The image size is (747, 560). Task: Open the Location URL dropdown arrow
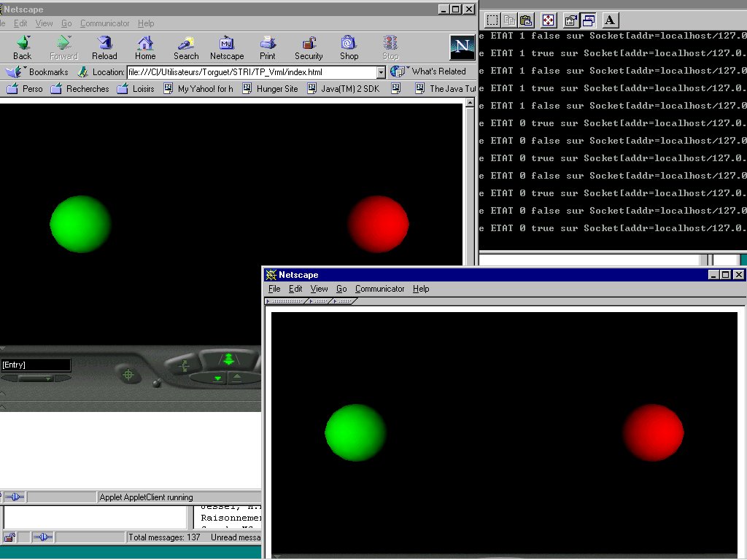380,72
